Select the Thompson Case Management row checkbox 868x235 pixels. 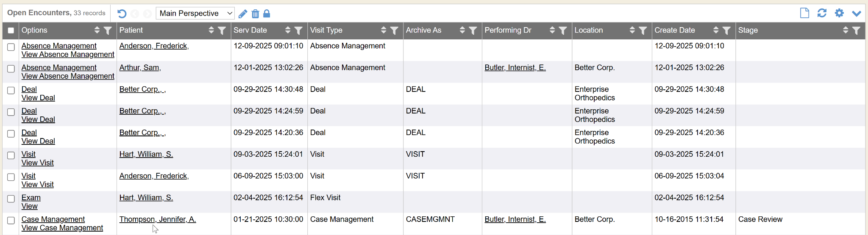[11, 220]
